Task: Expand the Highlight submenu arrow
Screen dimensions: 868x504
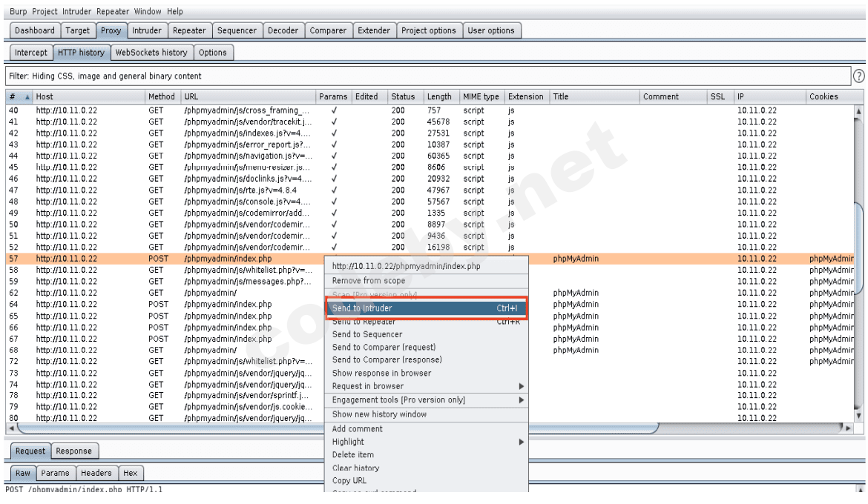Action: pos(521,442)
